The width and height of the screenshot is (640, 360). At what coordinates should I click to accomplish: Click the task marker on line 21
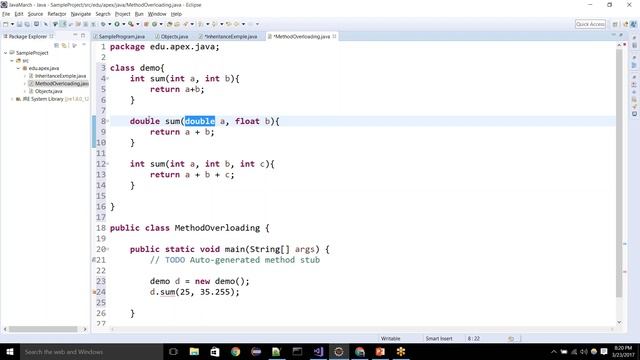pos(94,260)
